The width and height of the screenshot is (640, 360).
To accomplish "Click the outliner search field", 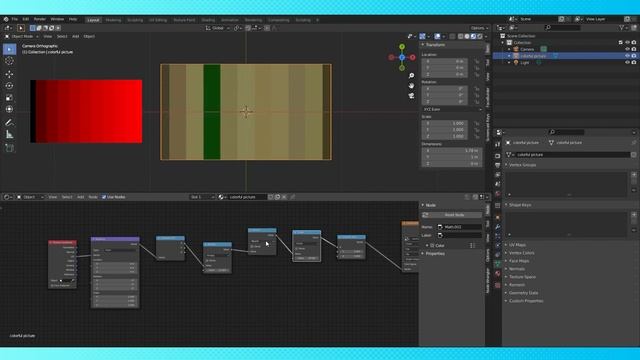I will [x=562, y=28].
